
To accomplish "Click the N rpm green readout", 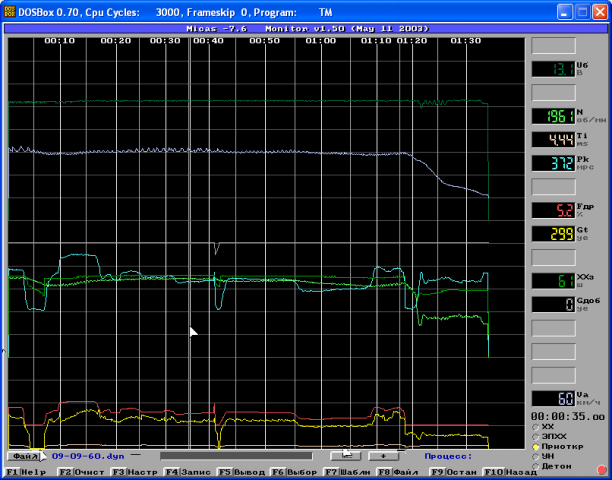I will point(551,116).
